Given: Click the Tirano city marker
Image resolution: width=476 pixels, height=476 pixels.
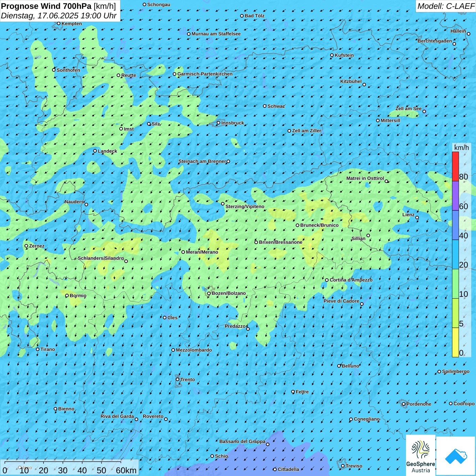Looking at the screenshot, I should coord(38,349).
